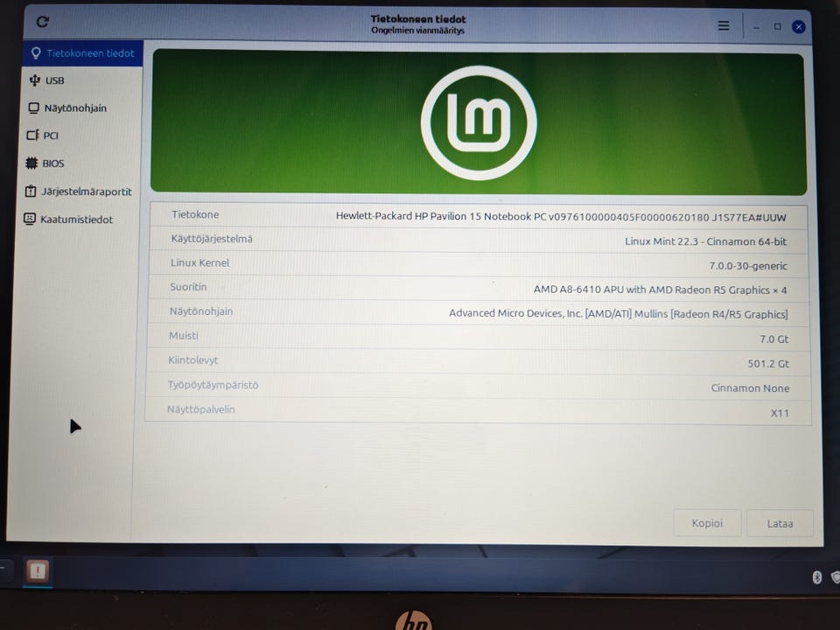Open the hamburger menu

click(724, 25)
